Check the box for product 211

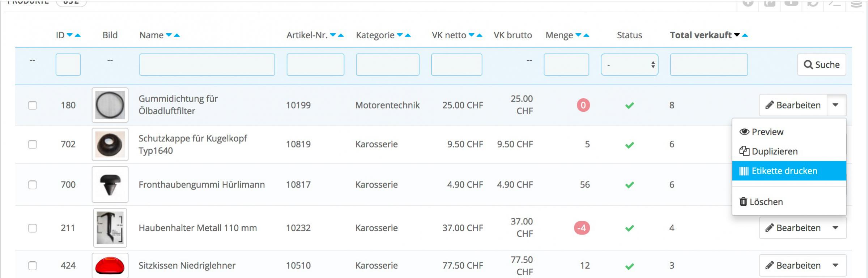click(33, 228)
